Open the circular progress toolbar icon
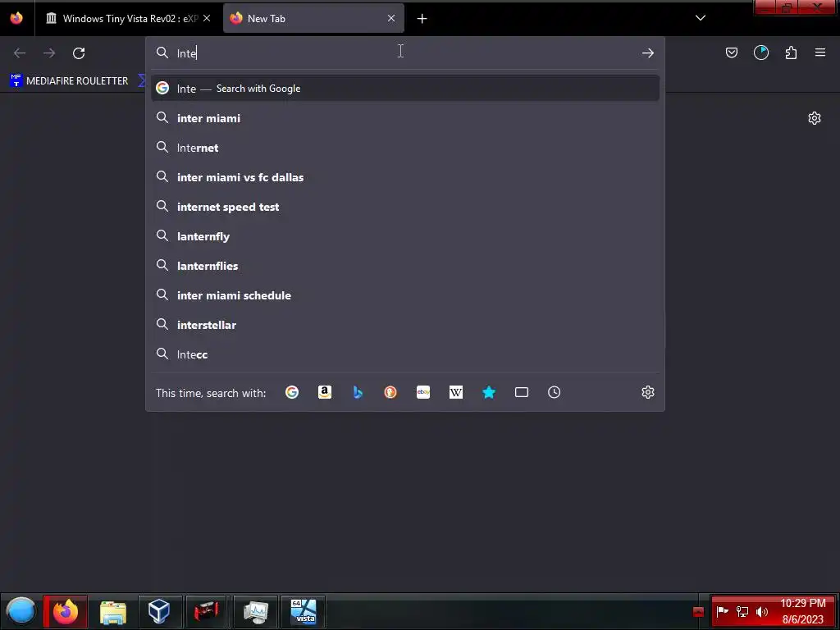 pyautogui.click(x=761, y=52)
